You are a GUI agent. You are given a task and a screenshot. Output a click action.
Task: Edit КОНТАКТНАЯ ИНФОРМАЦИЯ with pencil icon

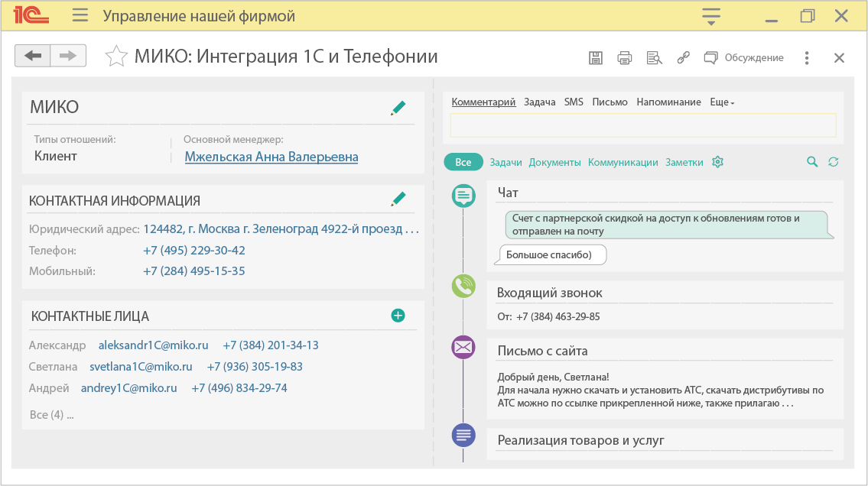pos(398,199)
